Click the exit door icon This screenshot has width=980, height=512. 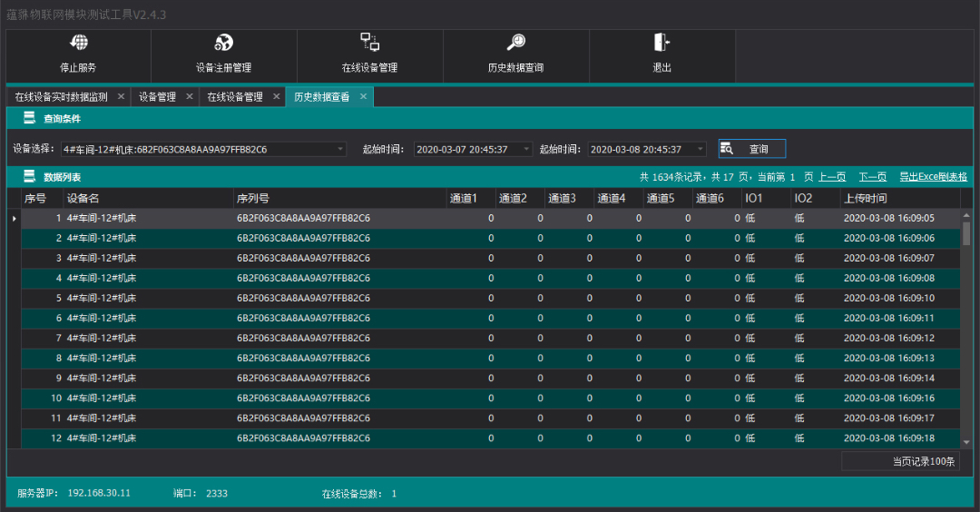pos(661,43)
